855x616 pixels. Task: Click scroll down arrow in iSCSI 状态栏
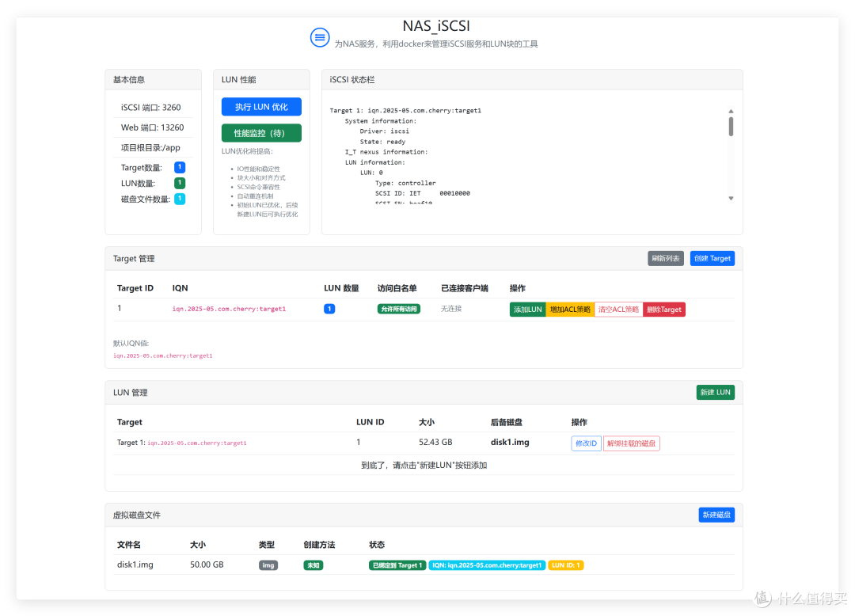731,199
